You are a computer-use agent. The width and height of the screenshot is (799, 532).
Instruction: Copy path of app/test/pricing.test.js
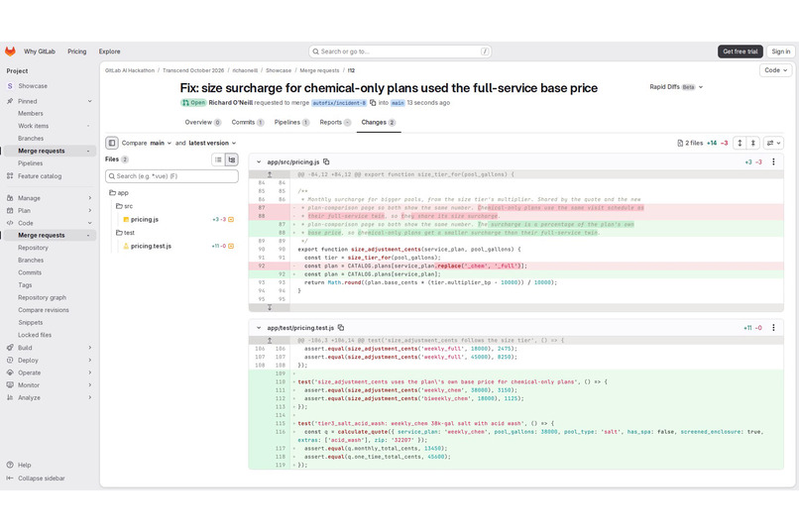tap(341, 328)
